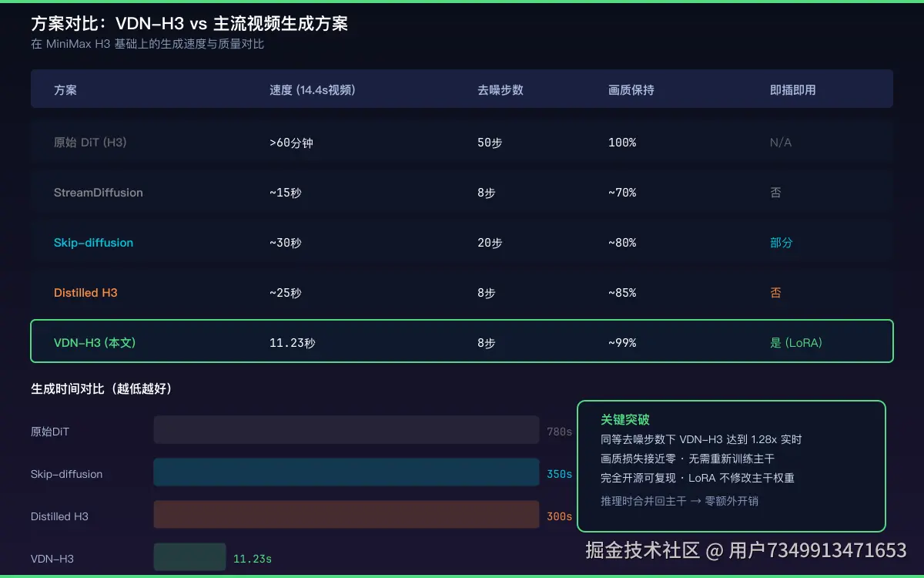The width and height of the screenshot is (924, 578).
Task: Click the "350s" bar value
Action: coord(560,474)
